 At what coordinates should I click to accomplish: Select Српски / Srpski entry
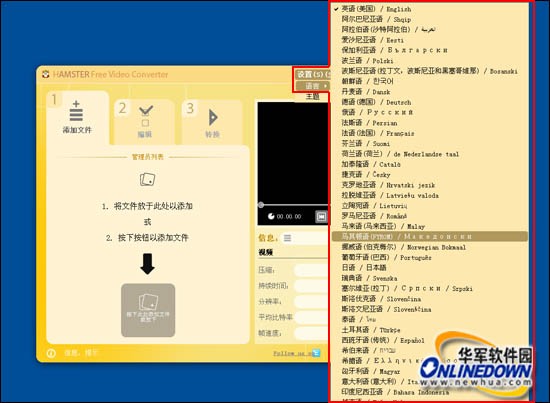430,288
